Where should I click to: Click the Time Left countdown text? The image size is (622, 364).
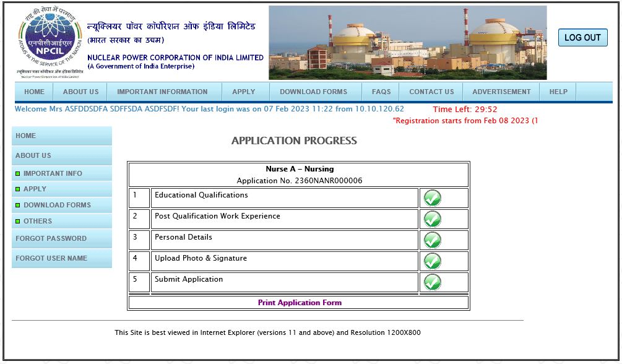tap(465, 109)
